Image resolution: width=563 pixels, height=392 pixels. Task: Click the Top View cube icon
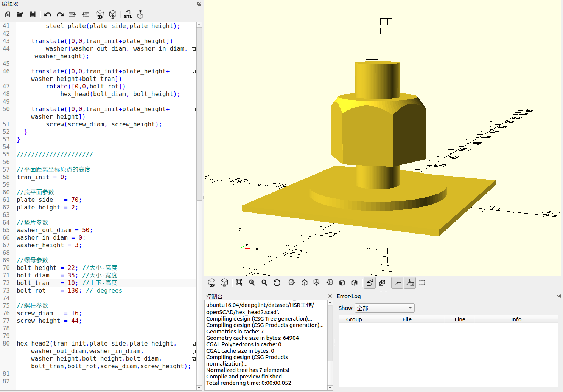(x=304, y=283)
